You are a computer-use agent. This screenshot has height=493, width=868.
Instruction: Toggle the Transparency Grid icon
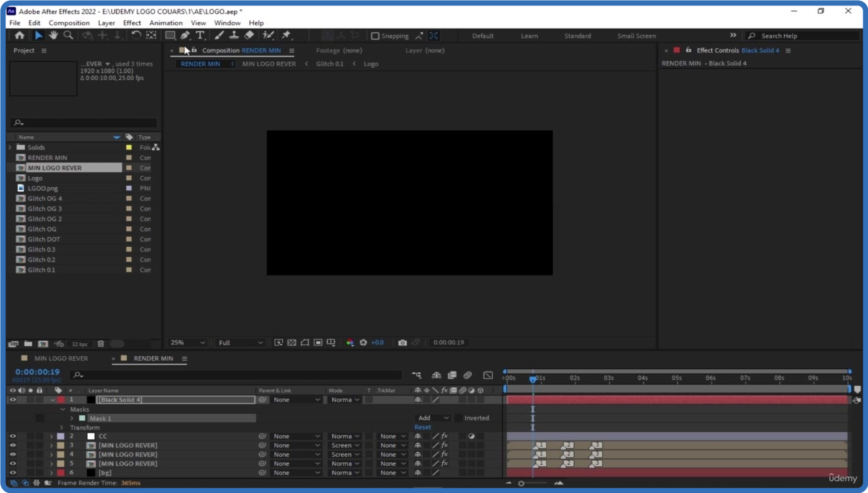(292, 343)
